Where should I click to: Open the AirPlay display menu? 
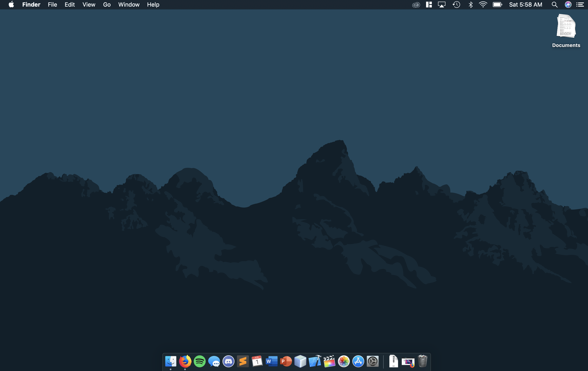click(442, 5)
